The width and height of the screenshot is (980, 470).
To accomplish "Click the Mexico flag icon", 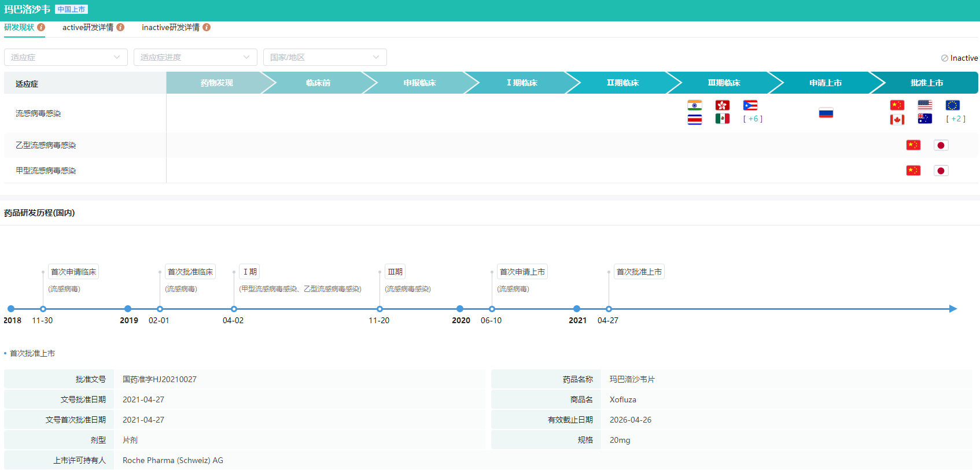I will [722, 119].
